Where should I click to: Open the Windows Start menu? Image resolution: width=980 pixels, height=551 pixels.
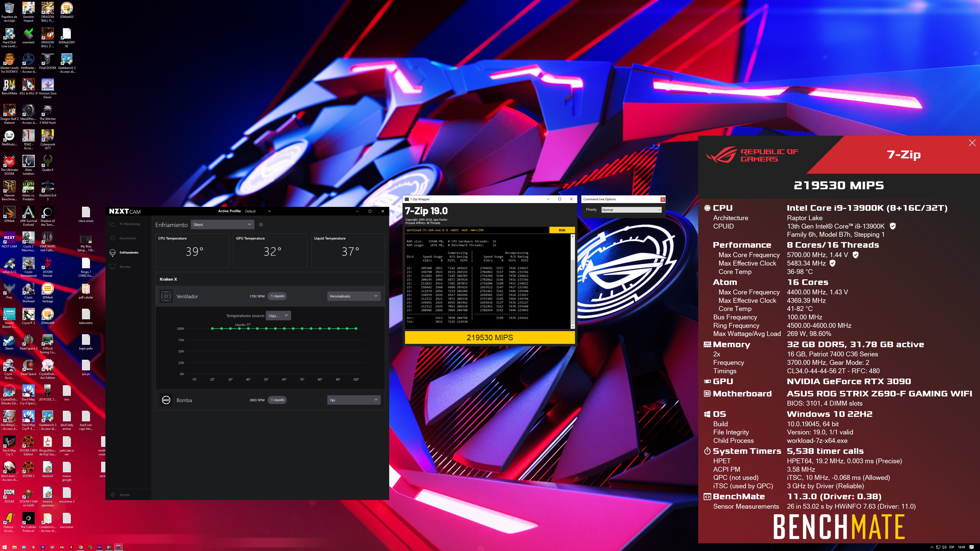pyautogui.click(x=5, y=547)
